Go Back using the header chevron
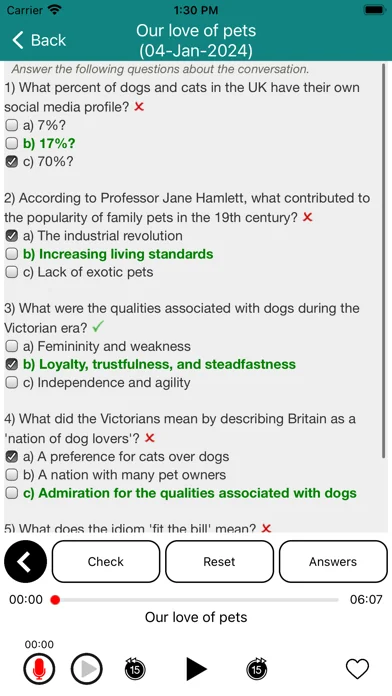Image resolution: width=392 pixels, height=696 pixels. tap(39, 40)
